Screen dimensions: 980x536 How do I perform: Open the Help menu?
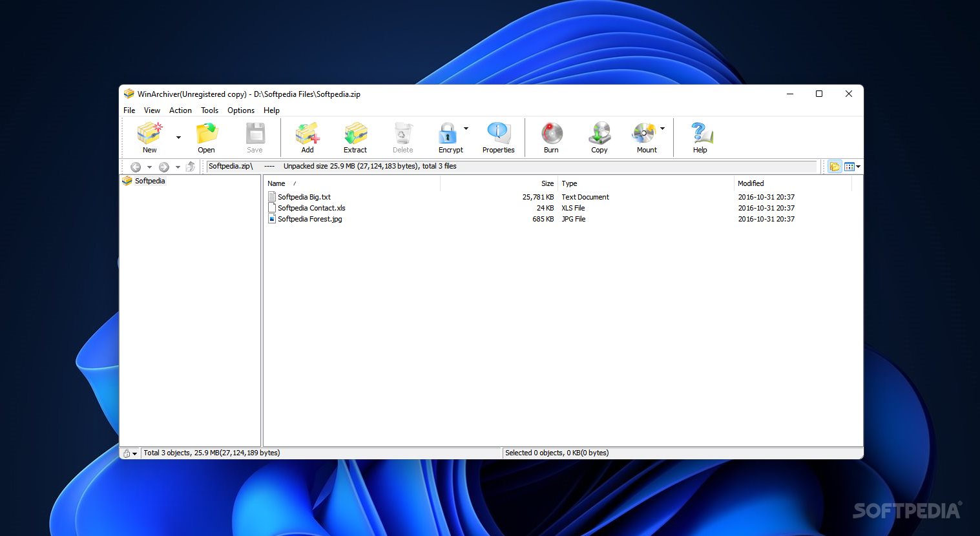click(x=271, y=110)
